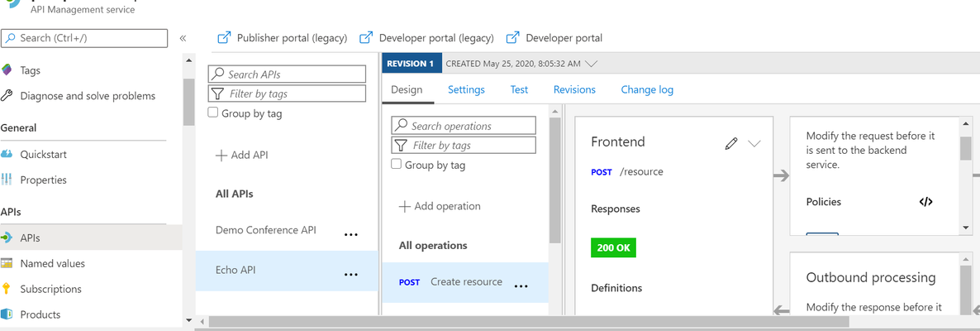980x331 pixels.
Task: Select POST Create resource operation
Action: pos(465,282)
